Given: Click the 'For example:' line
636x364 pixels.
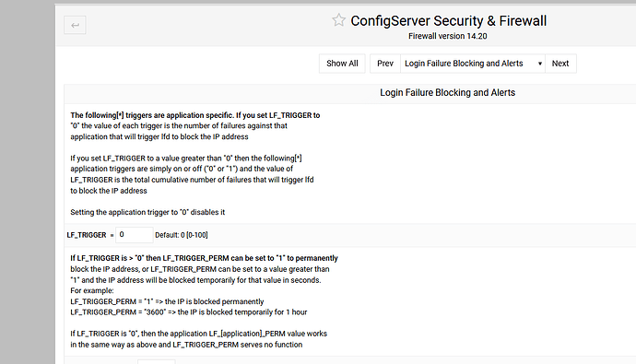Looking at the screenshot, I should pyautogui.click(x=92, y=290).
